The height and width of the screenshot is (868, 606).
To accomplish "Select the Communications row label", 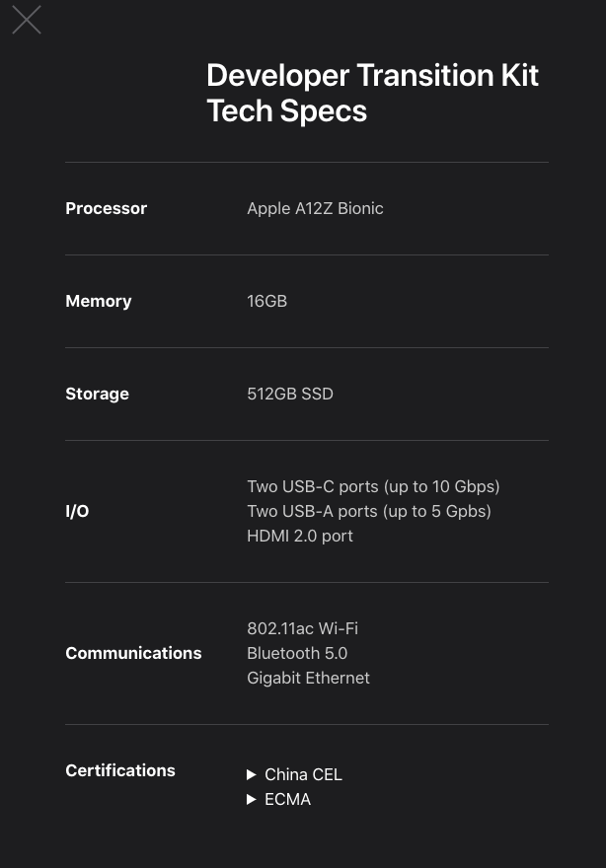I will [x=133, y=653].
